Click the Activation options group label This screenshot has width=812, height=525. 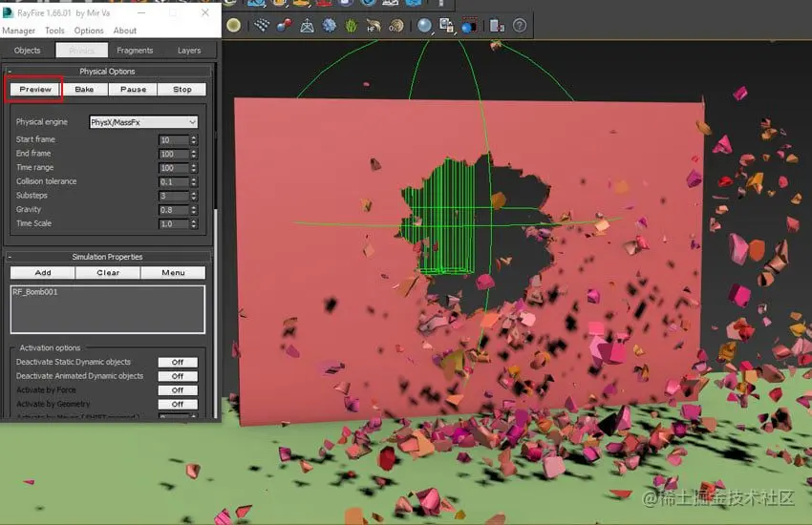click(50, 347)
